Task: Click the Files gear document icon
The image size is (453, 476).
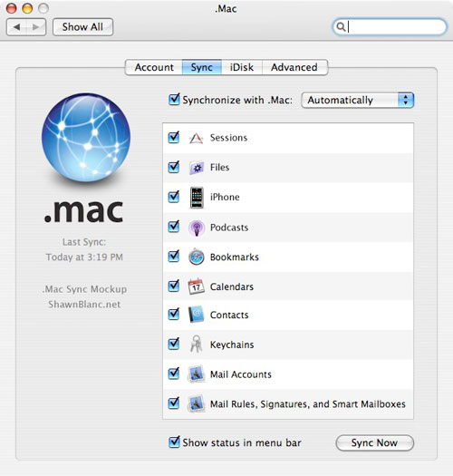Action: [x=197, y=168]
